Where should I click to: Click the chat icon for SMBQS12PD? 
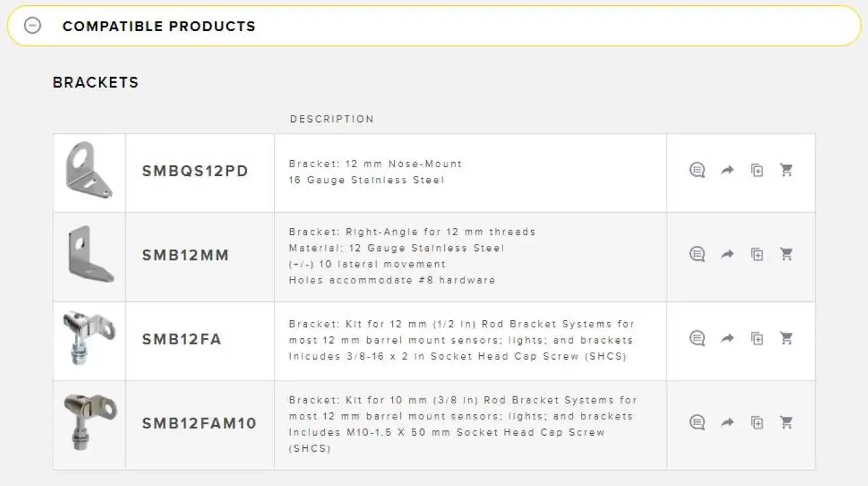tap(697, 170)
